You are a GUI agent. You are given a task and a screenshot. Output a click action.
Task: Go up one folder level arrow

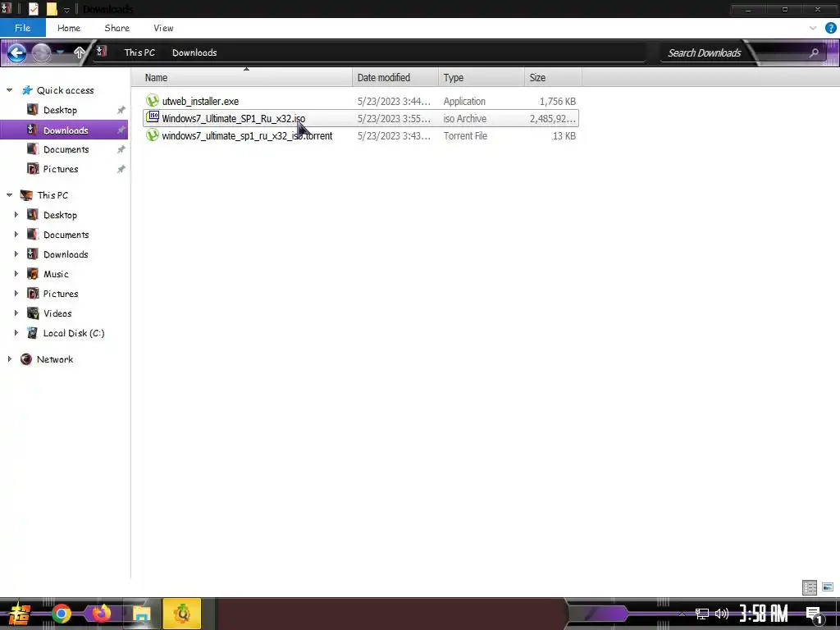79,52
